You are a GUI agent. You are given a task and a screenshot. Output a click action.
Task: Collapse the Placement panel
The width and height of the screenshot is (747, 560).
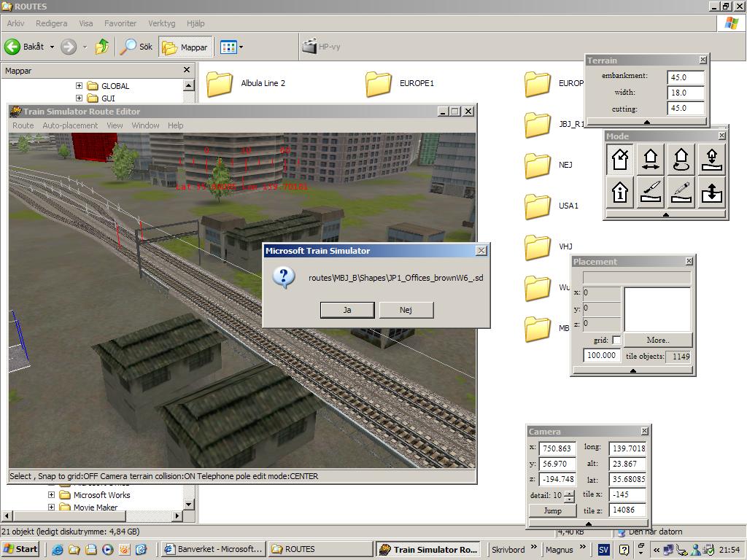coord(632,370)
